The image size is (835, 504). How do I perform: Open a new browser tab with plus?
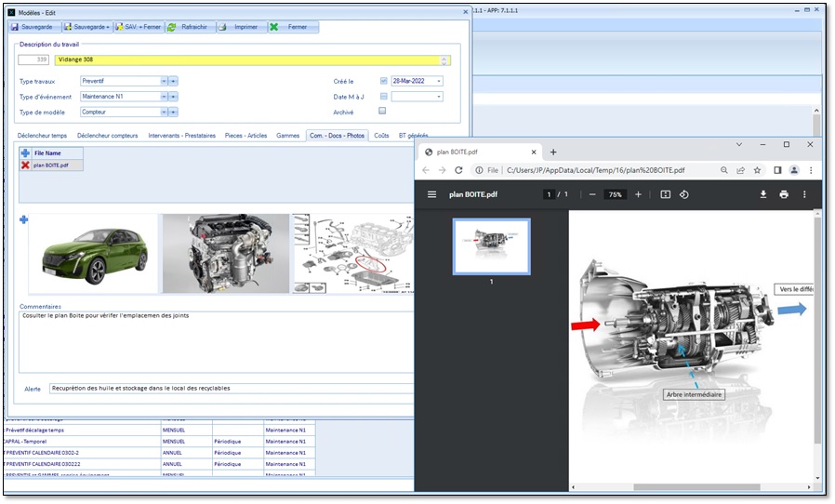pos(552,153)
